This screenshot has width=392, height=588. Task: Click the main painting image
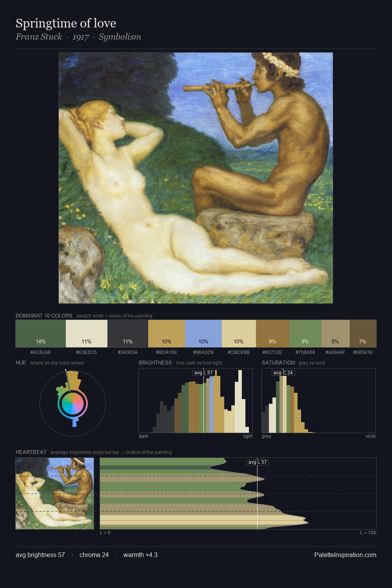tap(196, 178)
